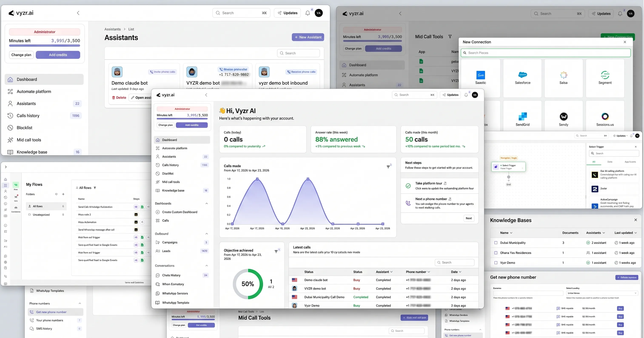Close the Knowledge Bases panel
This screenshot has width=644, height=338.
tap(635, 220)
